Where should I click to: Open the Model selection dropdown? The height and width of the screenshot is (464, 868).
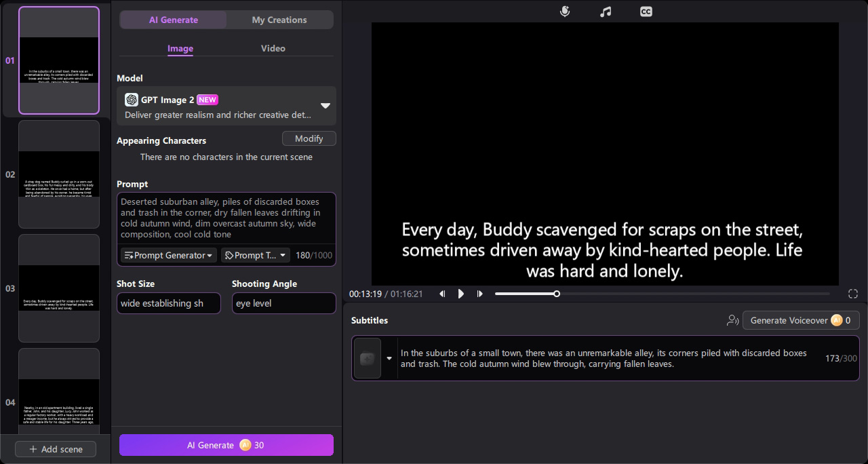[226, 106]
